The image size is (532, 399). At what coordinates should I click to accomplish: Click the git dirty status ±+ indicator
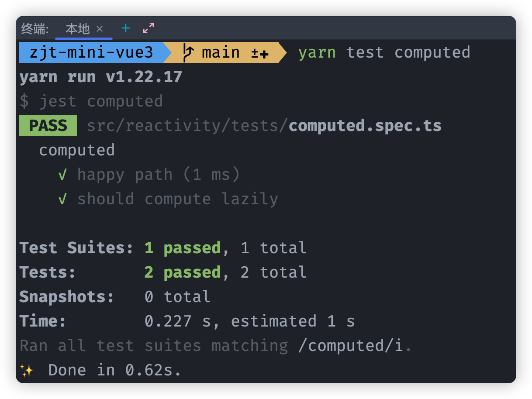[260, 53]
